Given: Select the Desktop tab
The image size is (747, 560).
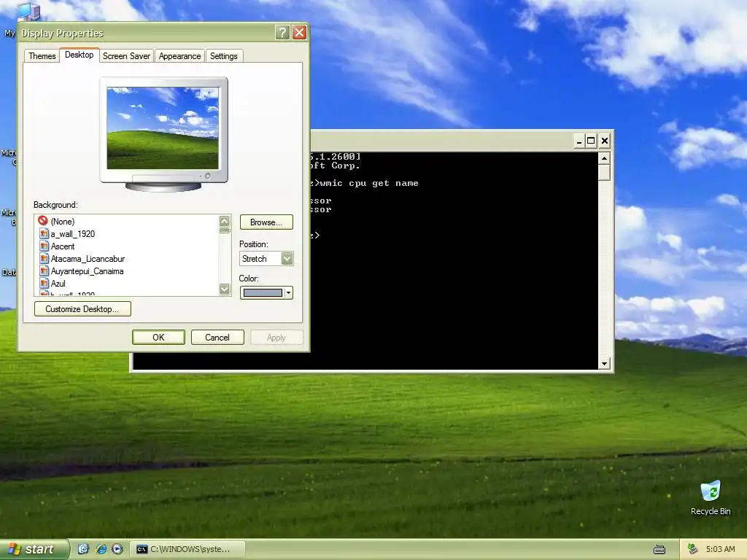Looking at the screenshot, I should [x=79, y=55].
